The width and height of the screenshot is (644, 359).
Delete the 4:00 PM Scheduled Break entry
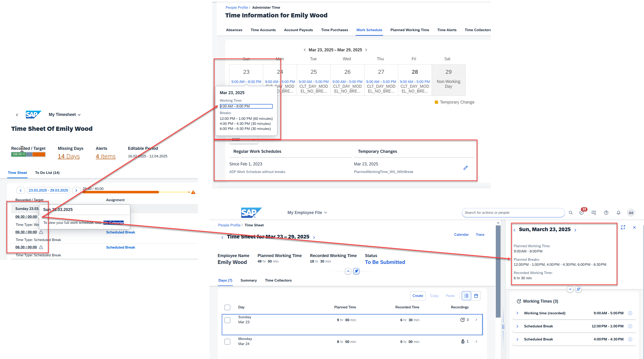630,339
